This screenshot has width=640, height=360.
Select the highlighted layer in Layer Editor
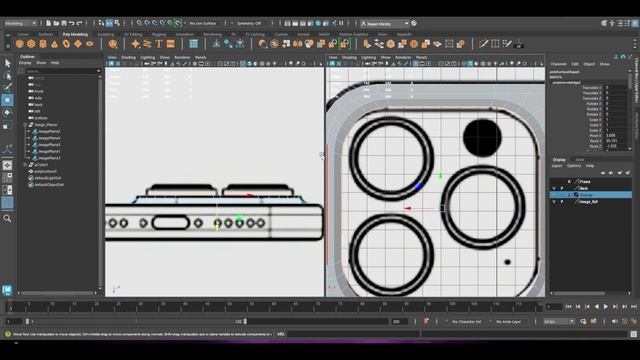591,195
